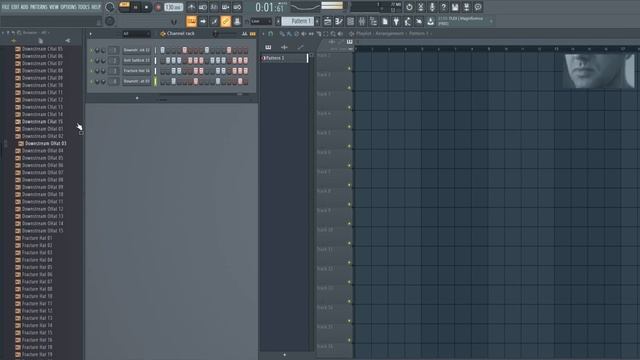Screen dimensions: 640x360
Task: Click the view playlist icon
Action: click(x=327, y=21)
